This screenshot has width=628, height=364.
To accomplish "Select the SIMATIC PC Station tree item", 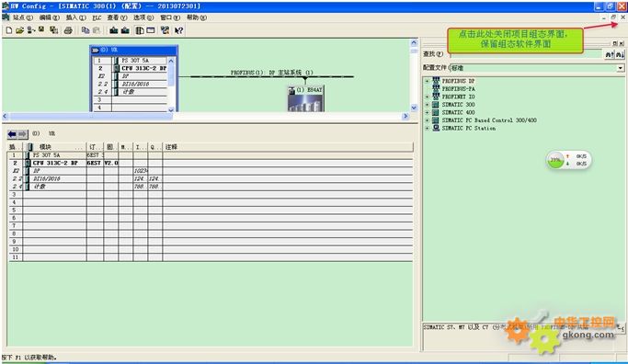I will tap(469, 128).
